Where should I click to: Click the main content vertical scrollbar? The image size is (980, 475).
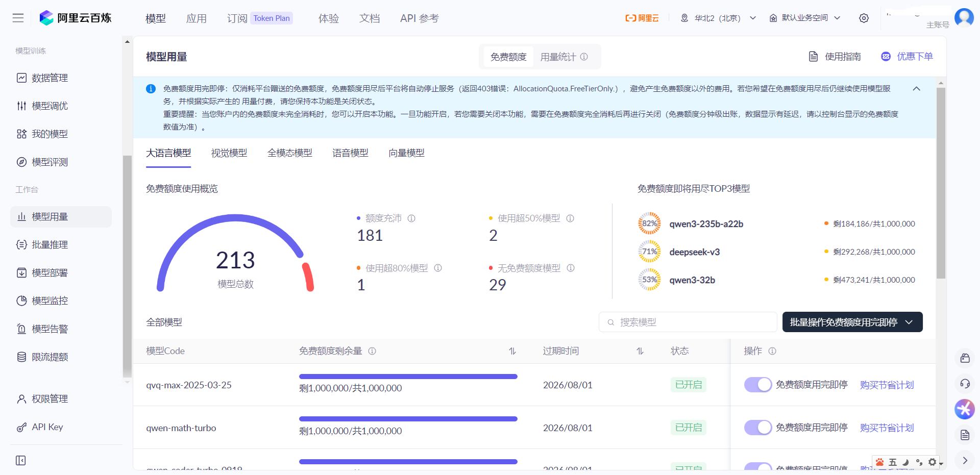[x=941, y=184]
